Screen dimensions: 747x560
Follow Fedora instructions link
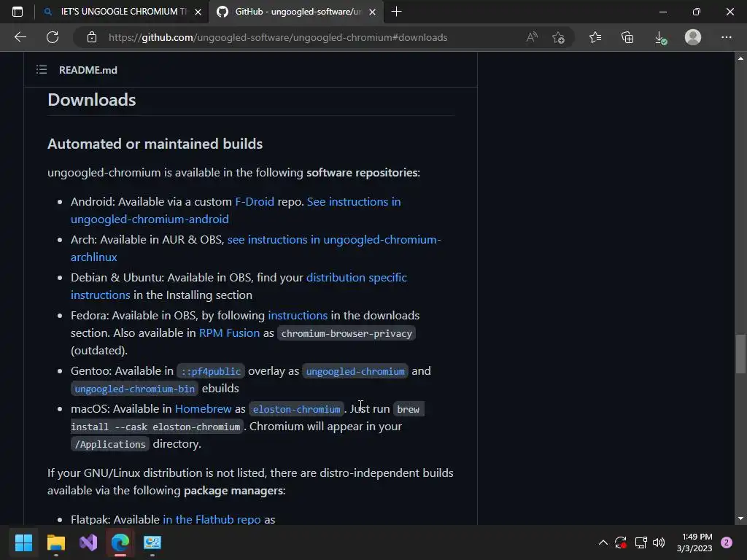coord(298,315)
